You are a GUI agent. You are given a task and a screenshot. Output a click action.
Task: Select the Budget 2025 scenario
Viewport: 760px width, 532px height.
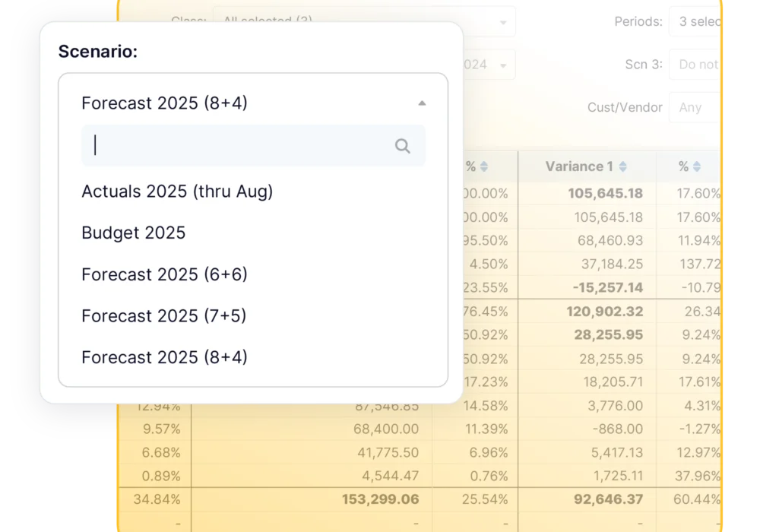point(134,233)
